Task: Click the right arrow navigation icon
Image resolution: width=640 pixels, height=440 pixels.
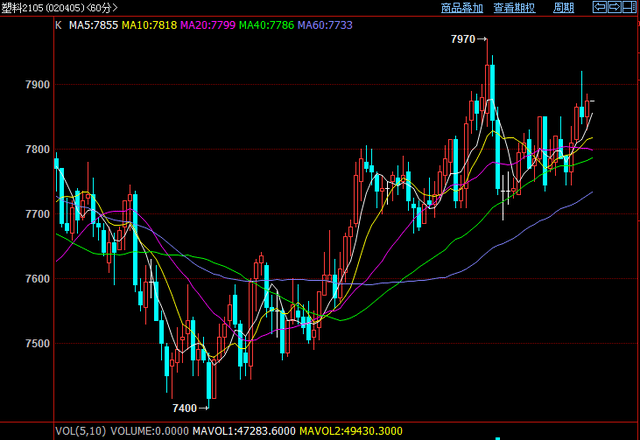Action: (614, 7)
